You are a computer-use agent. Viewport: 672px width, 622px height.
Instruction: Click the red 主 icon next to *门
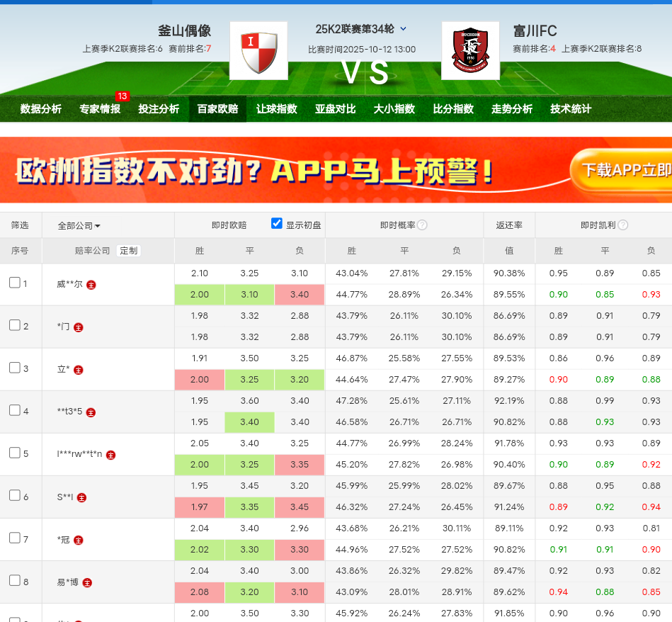(79, 327)
